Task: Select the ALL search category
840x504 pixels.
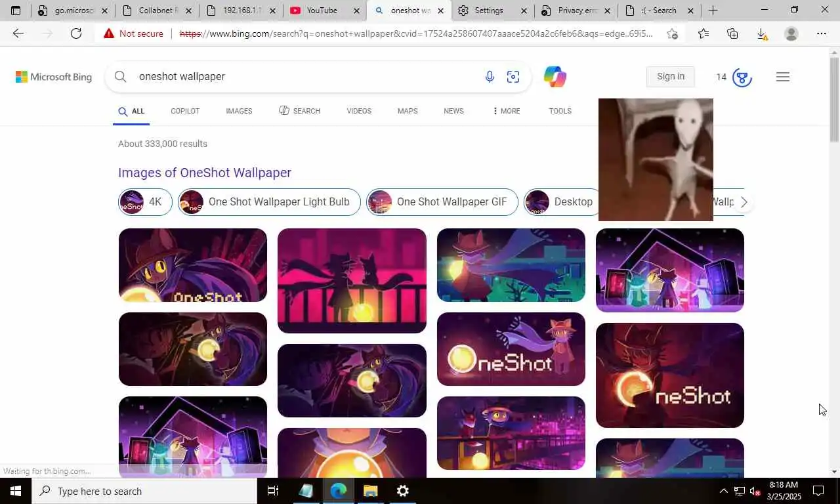Action: pos(131,111)
